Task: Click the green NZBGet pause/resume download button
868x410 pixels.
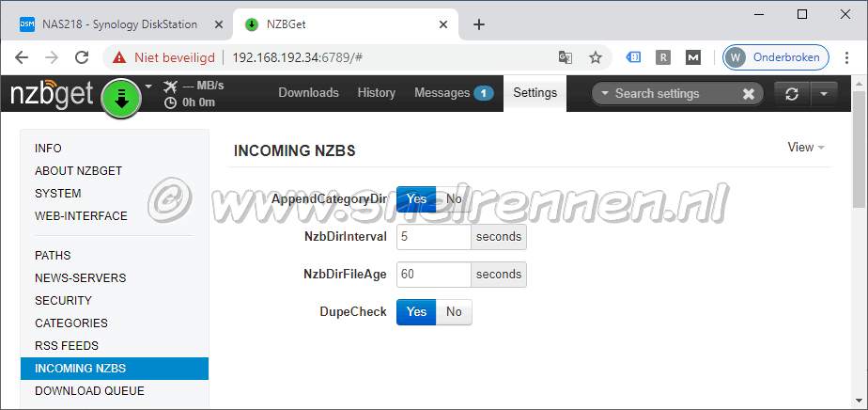Action: pos(121,98)
